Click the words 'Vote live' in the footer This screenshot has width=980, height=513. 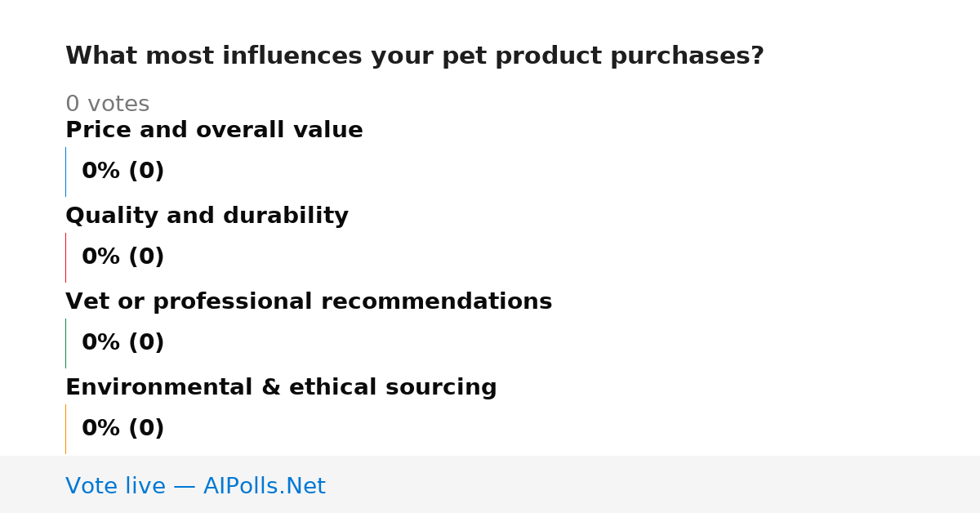pyautogui.click(x=115, y=486)
